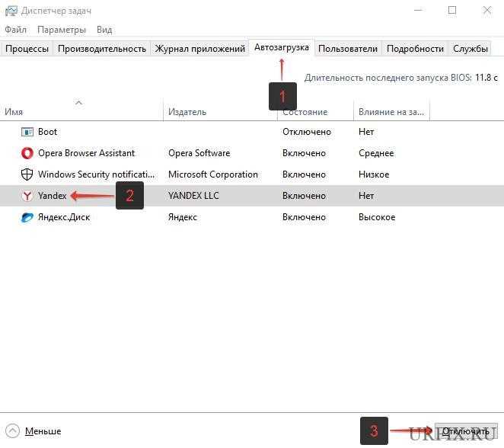
Task: Select Windows Security notification entry name
Action: [x=96, y=174]
